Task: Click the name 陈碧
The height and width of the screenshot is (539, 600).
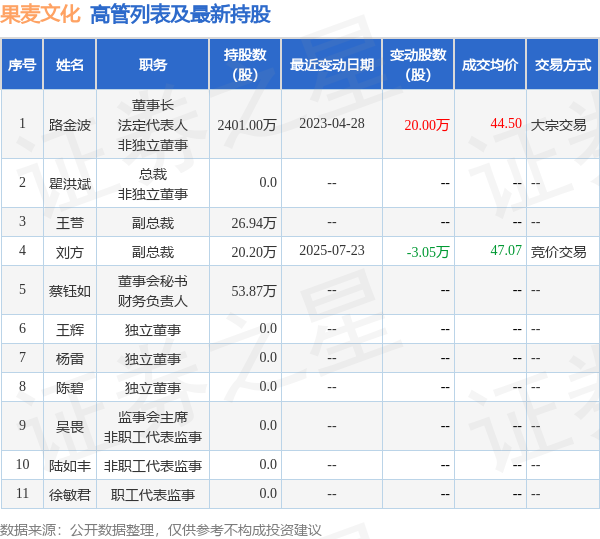Action: (70, 388)
